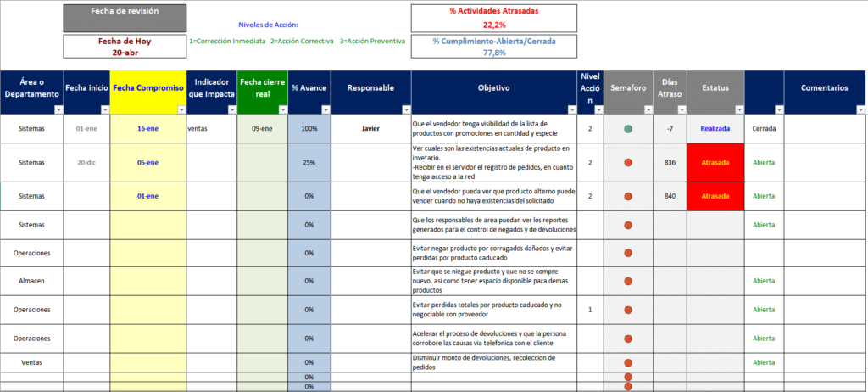
Task: Open the % Avance filter dropdown
Action: tap(325, 109)
